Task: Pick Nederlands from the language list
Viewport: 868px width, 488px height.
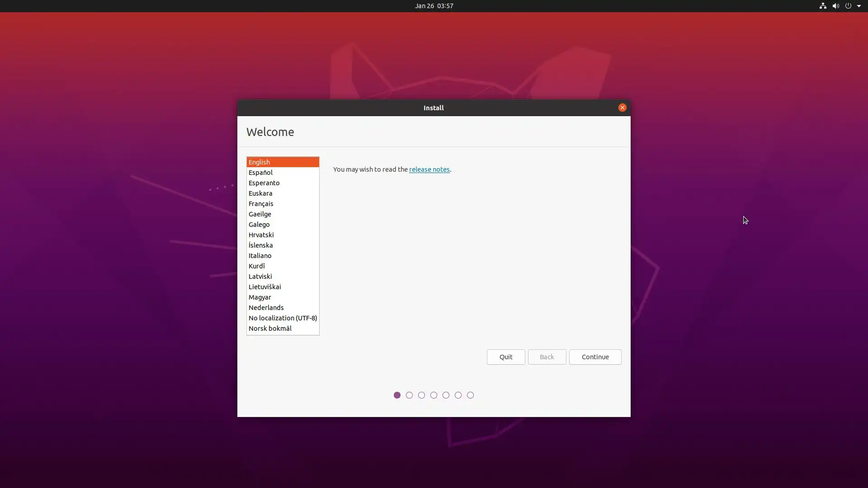Action: click(x=266, y=308)
